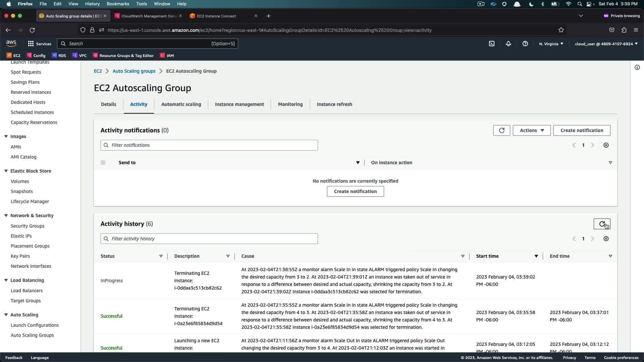Open Activity history table preferences gear
Image resolution: width=644 pixels, height=362 pixels.
pos(606,239)
